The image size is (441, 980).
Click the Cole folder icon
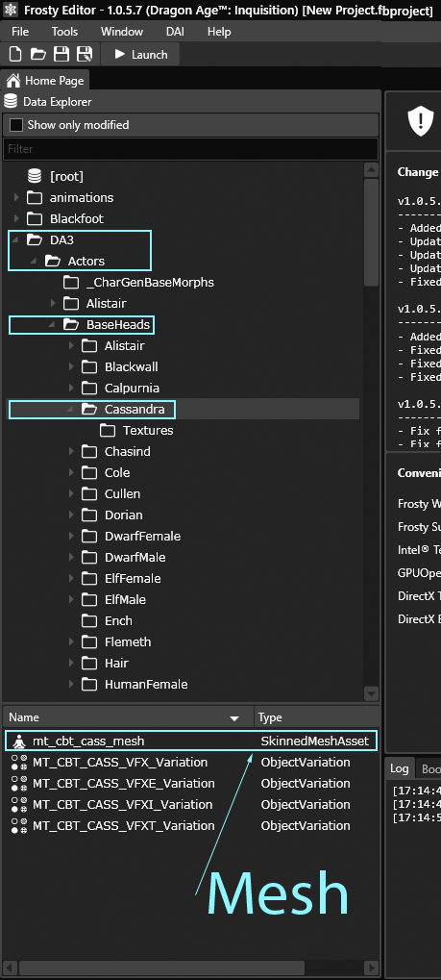click(x=90, y=472)
